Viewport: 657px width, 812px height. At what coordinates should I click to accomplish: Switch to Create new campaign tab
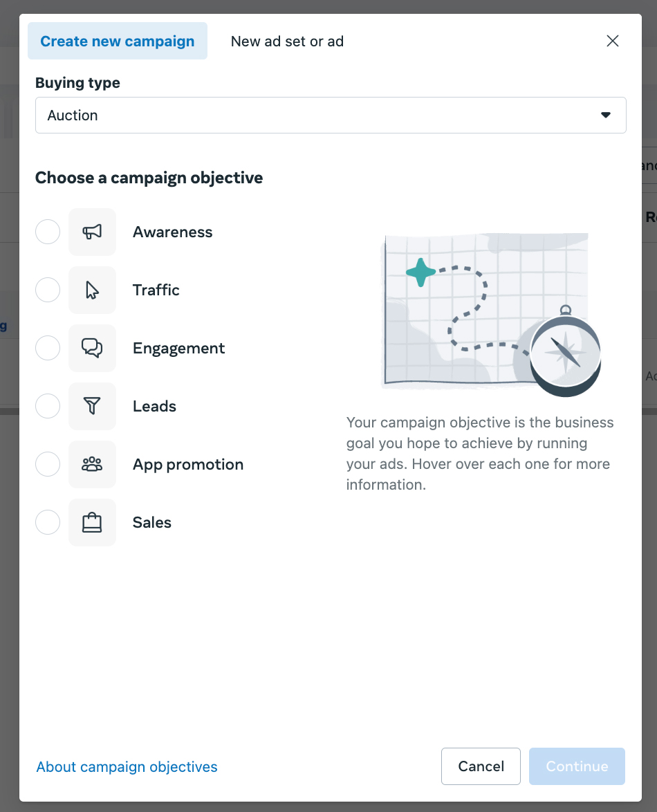tap(118, 41)
